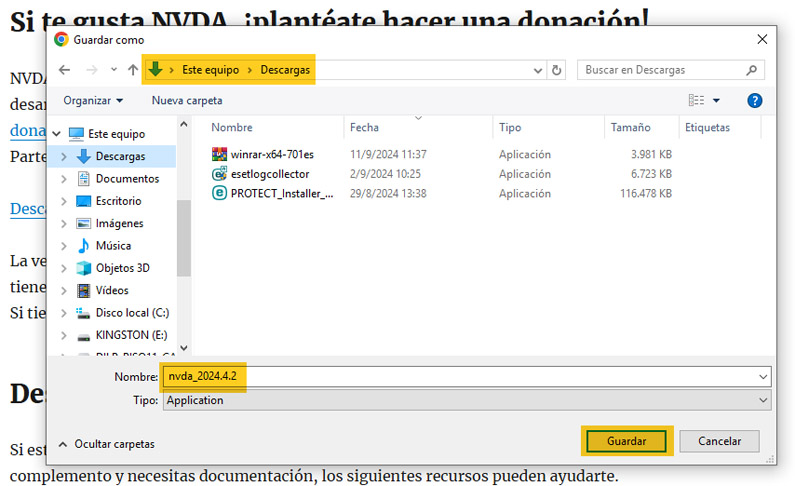Sort files by the Etiquetas column

pos(707,127)
